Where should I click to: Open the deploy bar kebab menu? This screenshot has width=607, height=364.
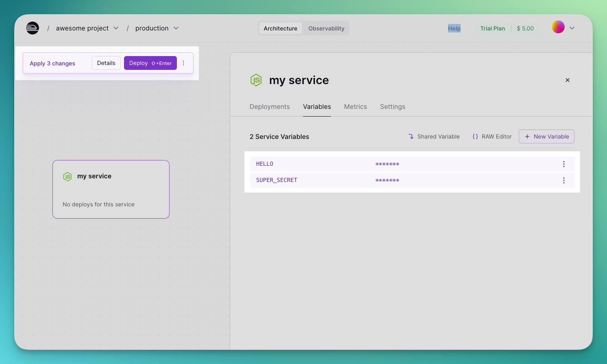tap(183, 63)
